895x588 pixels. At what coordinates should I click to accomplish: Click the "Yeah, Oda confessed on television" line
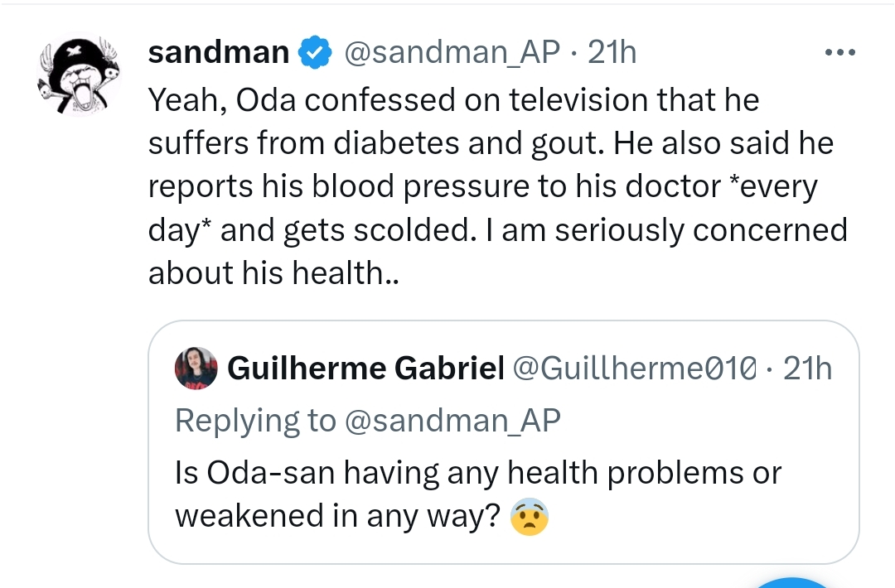coord(453,101)
